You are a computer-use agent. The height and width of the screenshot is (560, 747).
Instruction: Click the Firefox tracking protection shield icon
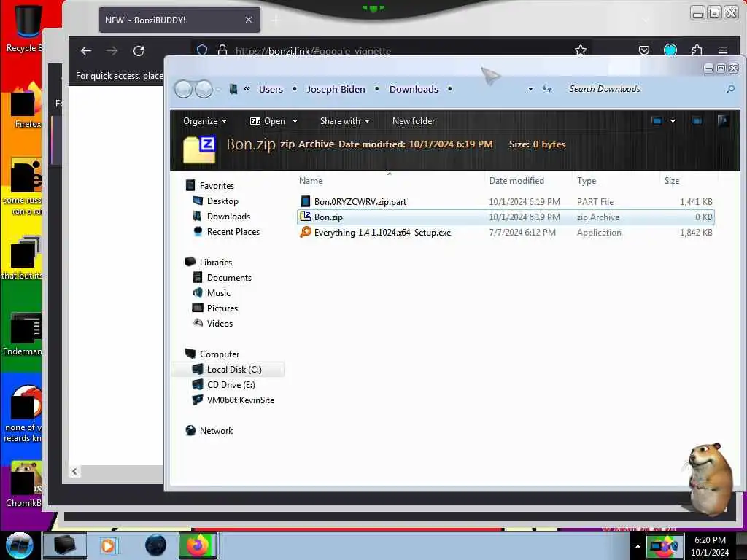coord(202,50)
